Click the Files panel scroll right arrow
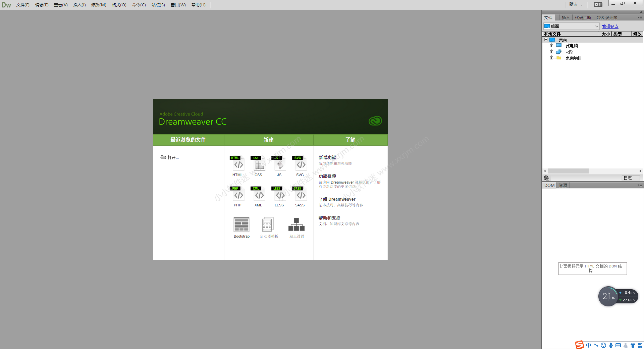The width and height of the screenshot is (644, 349). point(640,171)
